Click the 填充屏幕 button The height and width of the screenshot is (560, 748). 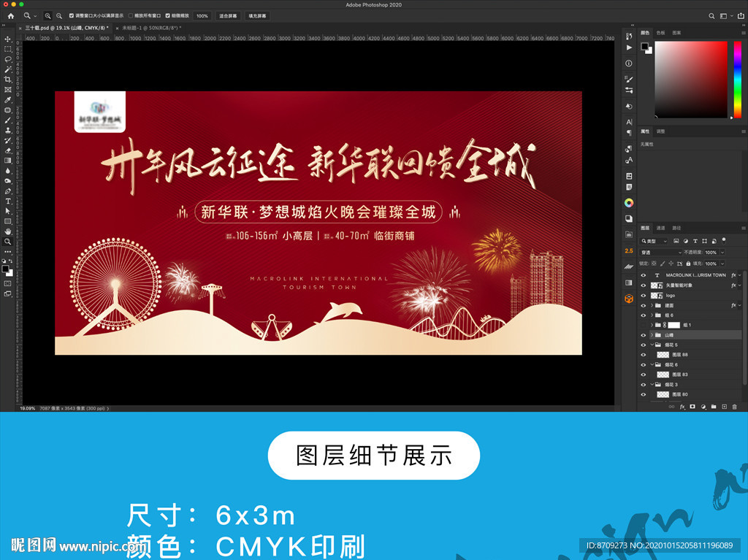(x=257, y=16)
